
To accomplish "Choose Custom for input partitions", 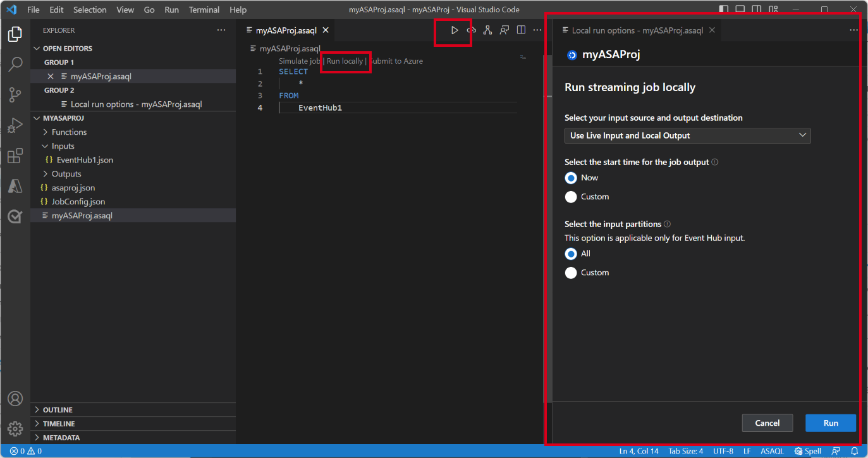I will coord(571,273).
